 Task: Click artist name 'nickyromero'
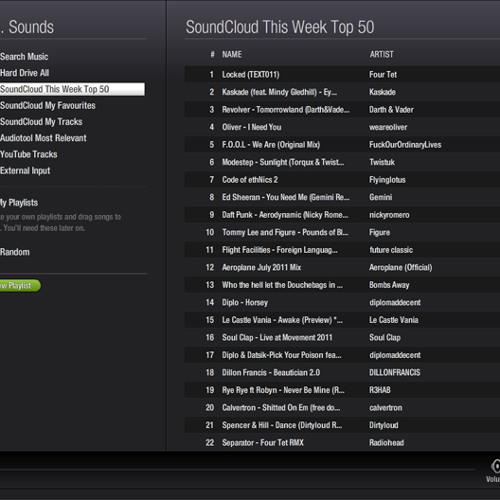click(389, 215)
